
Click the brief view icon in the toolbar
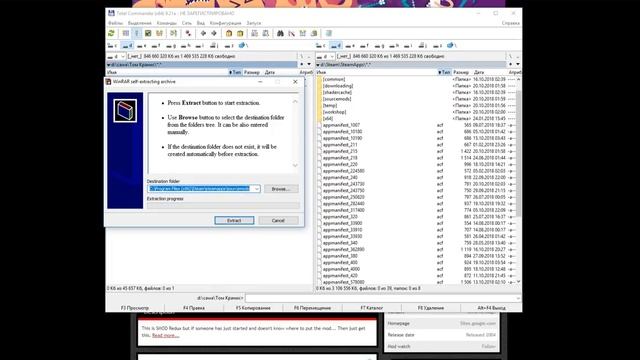[126, 33]
